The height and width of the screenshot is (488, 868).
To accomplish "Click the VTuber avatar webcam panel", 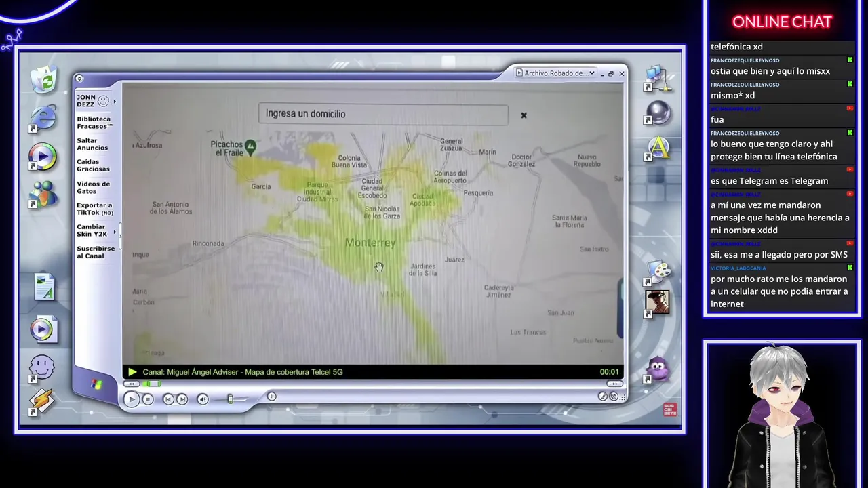I will tap(782, 414).
